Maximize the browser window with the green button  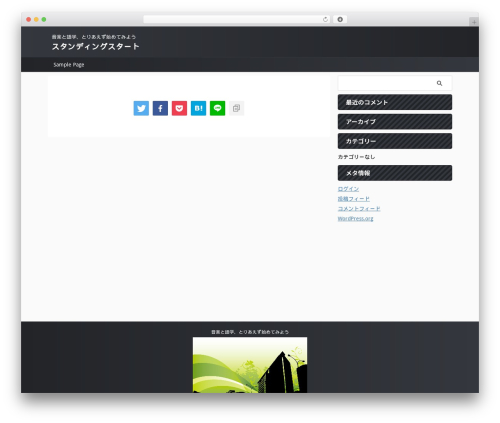coord(44,20)
